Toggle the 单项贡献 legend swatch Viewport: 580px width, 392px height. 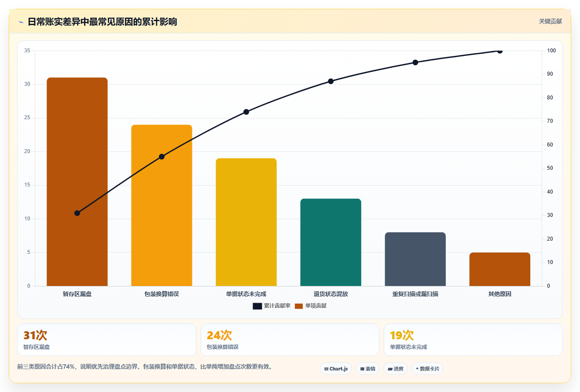point(299,306)
